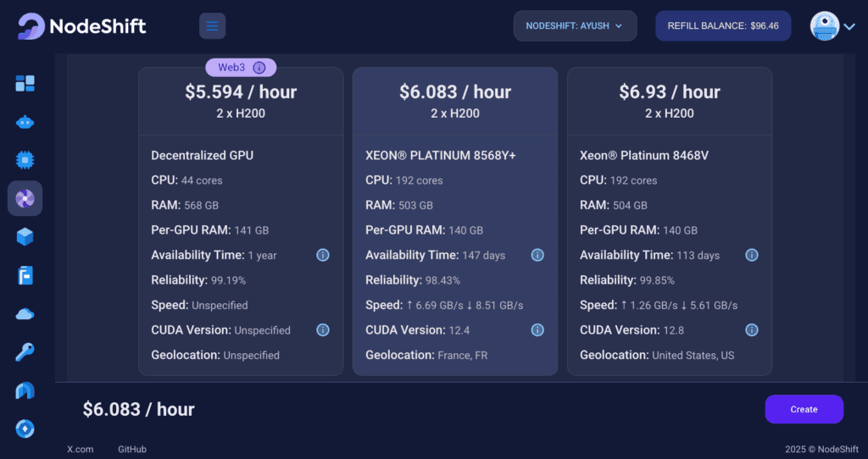This screenshot has width=868, height=459.
Task: Click the Create button
Action: pyautogui.click(x=804, y=409)
